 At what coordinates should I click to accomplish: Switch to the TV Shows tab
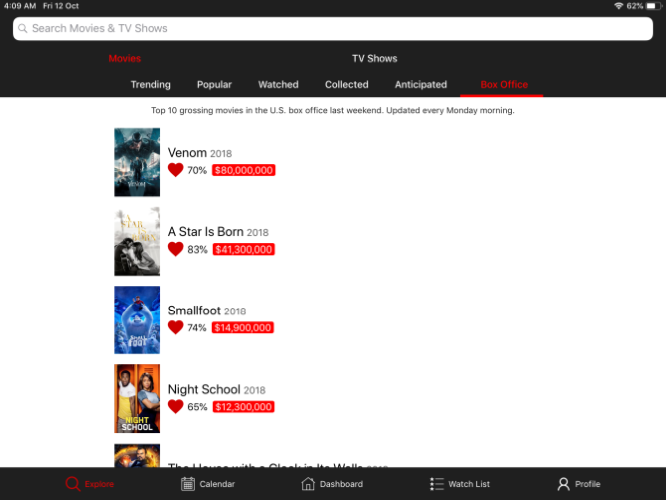(x=375, y=58)
